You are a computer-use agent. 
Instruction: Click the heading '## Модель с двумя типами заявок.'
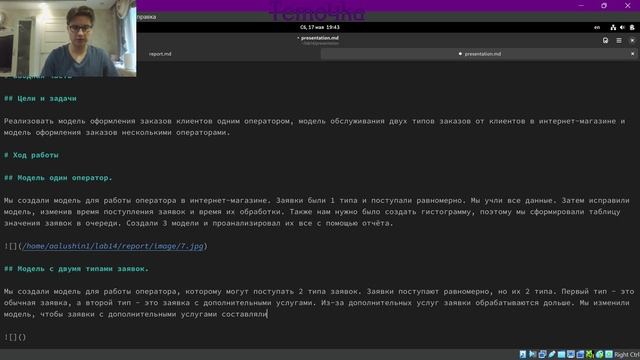[x=76, y=269]
